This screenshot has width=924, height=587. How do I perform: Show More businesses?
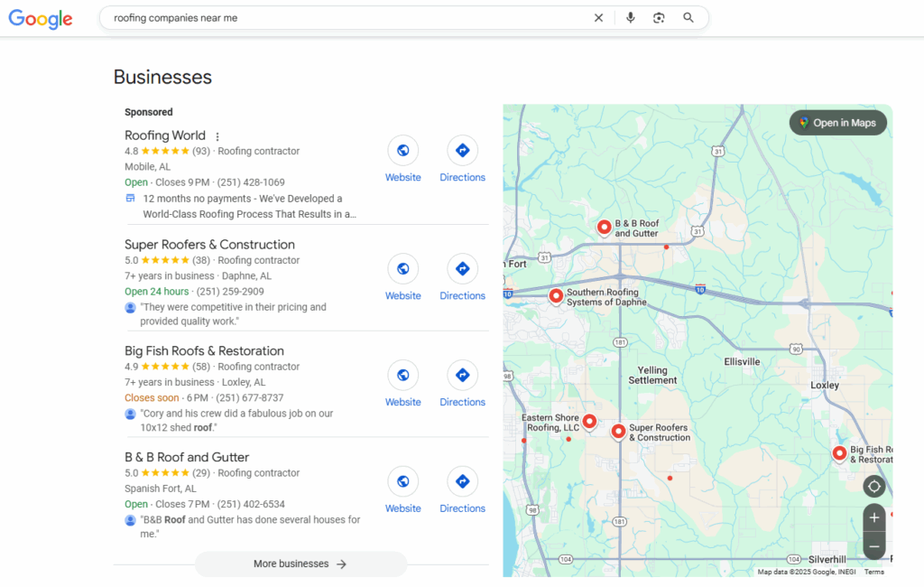point(300,564)
